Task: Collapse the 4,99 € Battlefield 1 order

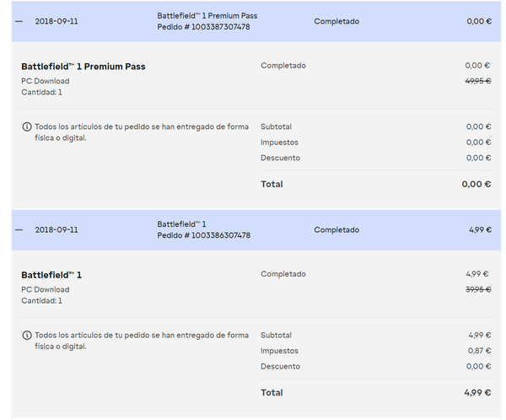Action: click(x=19, y=229)
